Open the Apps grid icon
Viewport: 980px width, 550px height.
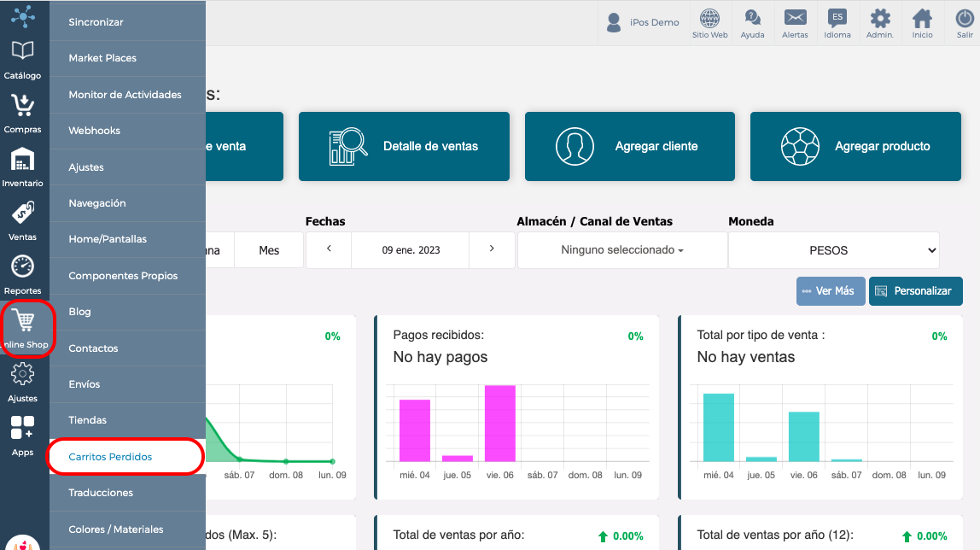(x=22, y=428)
